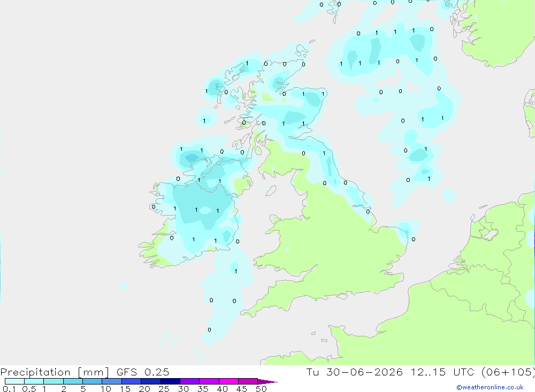535x392 pixels.
Task: Click the '35' legend scale value
Action: (203, 389)
